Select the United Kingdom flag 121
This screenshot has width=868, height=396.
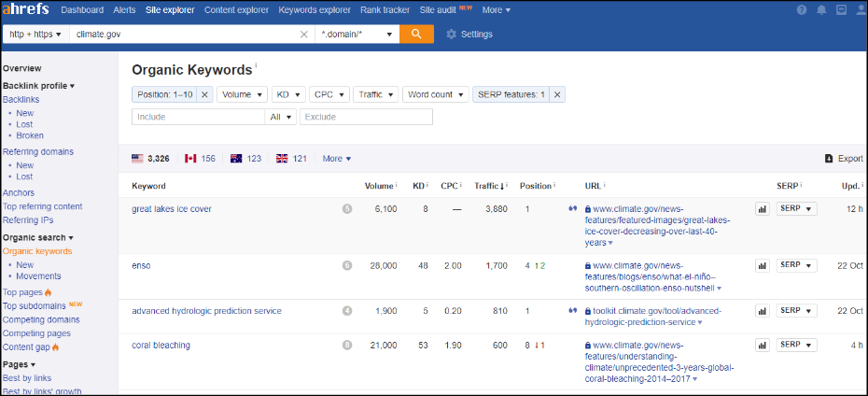[291, 159]
